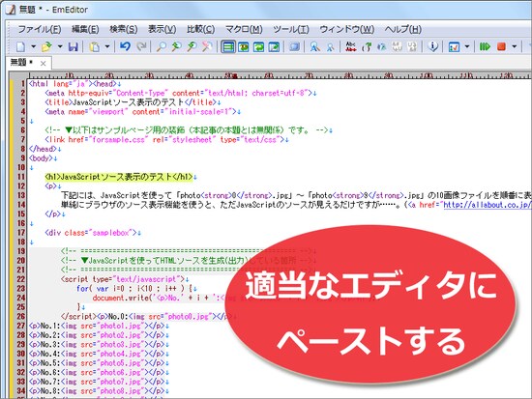Open the 編集(E) menu
The height and width of the screenshot is (399, 532).
pos(85,29)
